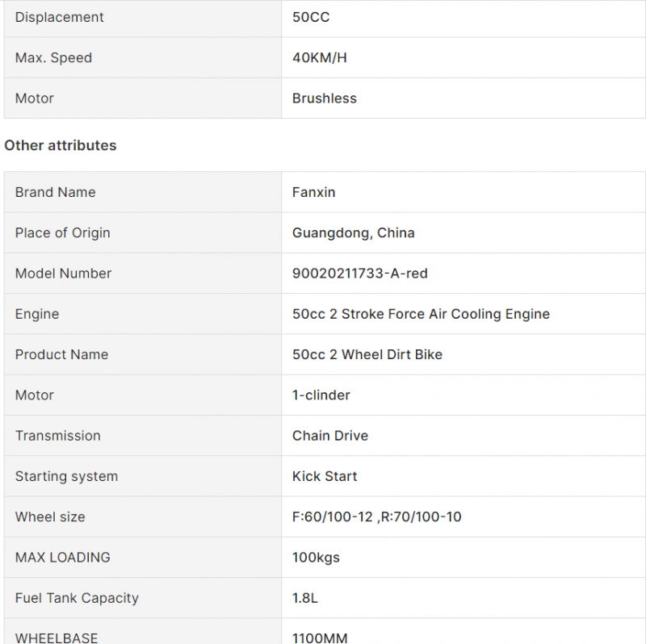Select the 1100MM wheelbase value
The image size is (646, 644).
click(320, 638)
